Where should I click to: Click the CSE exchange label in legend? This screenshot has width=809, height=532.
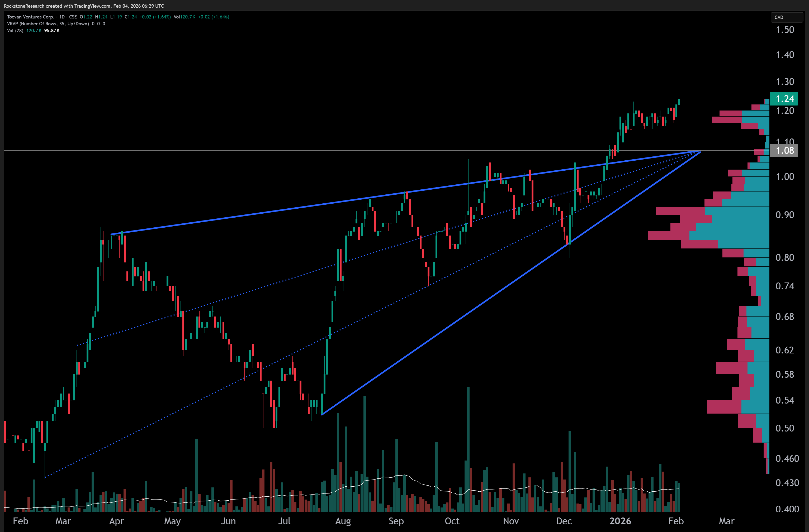pos(73,17)
